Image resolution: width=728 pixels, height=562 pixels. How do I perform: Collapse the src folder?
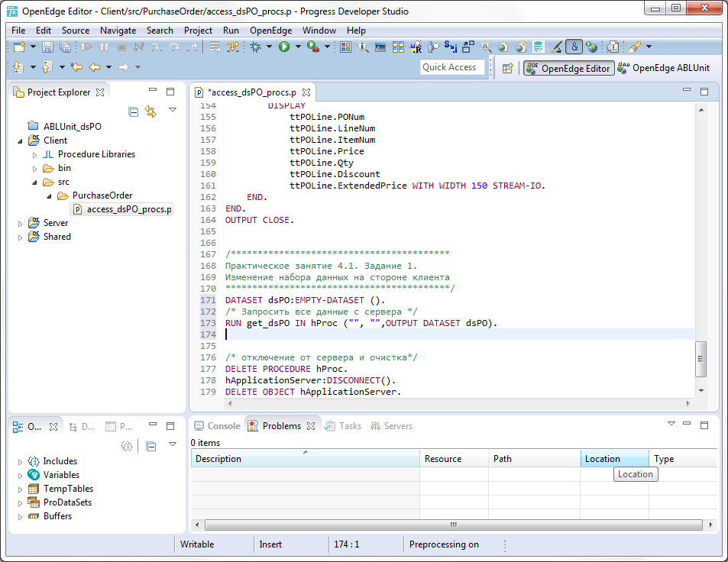[x=35, y=182]
